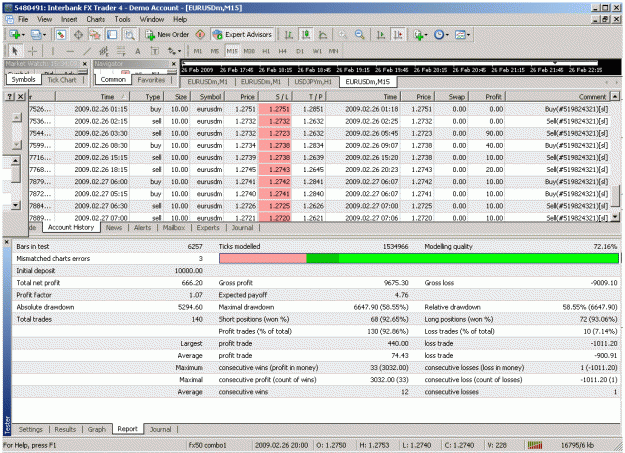Open the Charts menu

click(96, 19)
